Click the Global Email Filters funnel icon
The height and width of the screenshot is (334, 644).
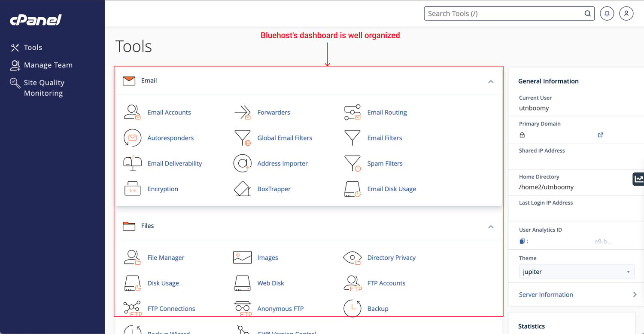coord(243,138)
